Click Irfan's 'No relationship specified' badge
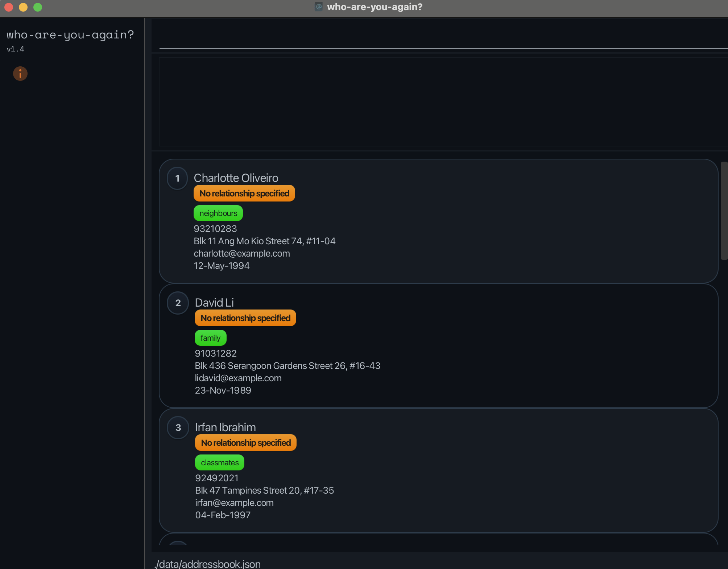 [x=246, y=443]
